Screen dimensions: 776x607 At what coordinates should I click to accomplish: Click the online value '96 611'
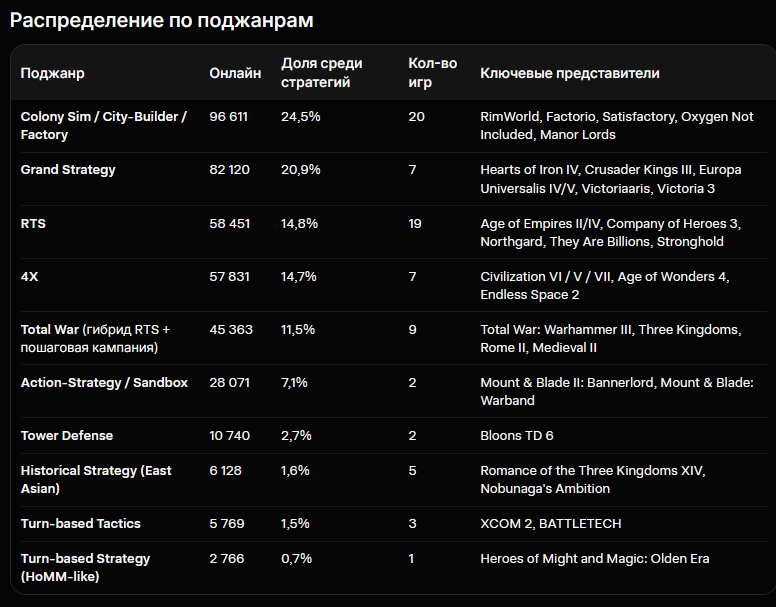pyautogui.click(x=228, y=117)
